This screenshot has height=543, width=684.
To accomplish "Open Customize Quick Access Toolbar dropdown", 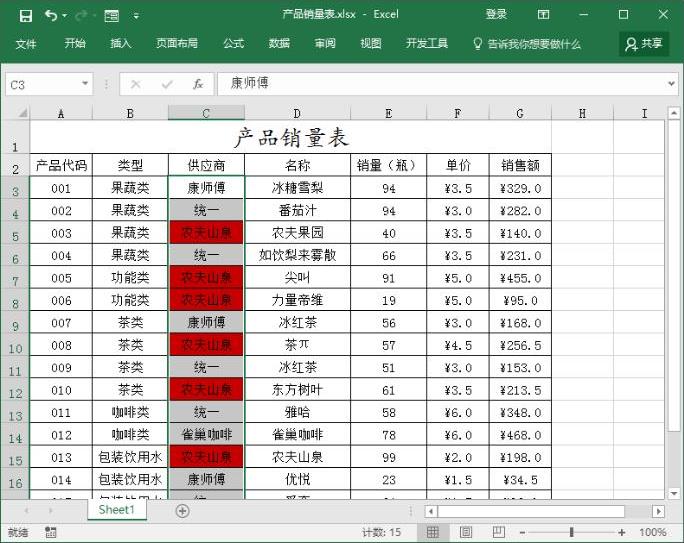I will [136, 16].
